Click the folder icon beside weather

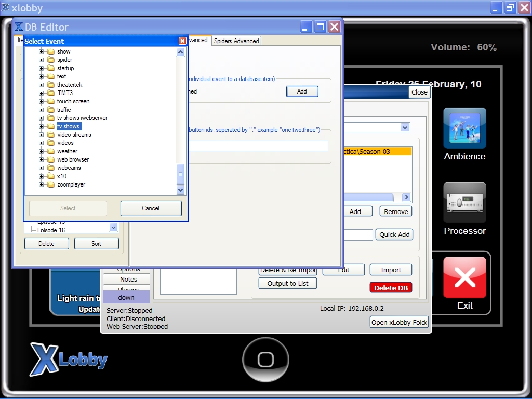coord(51,151)
